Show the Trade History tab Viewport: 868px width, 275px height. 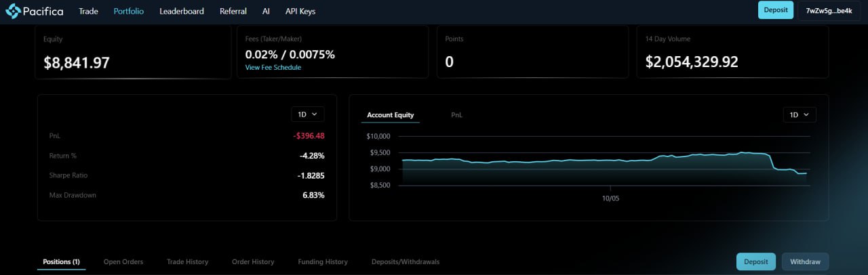click(x=188, y=261)
